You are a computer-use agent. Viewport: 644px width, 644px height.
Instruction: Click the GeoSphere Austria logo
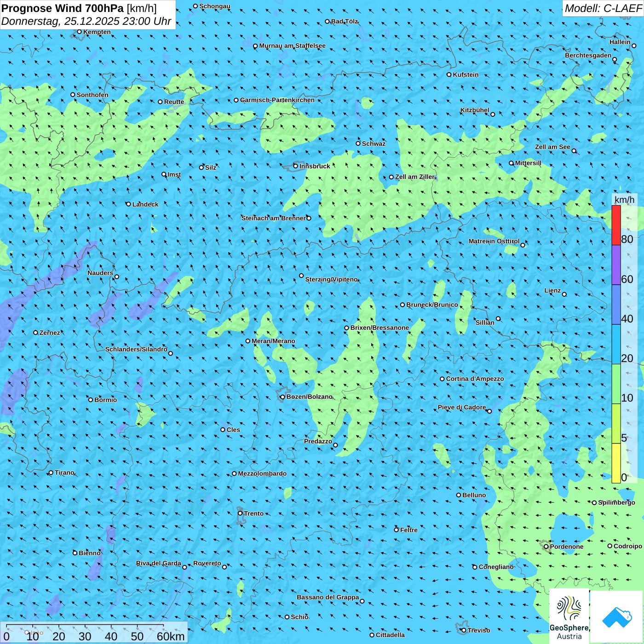coord(569,616)
